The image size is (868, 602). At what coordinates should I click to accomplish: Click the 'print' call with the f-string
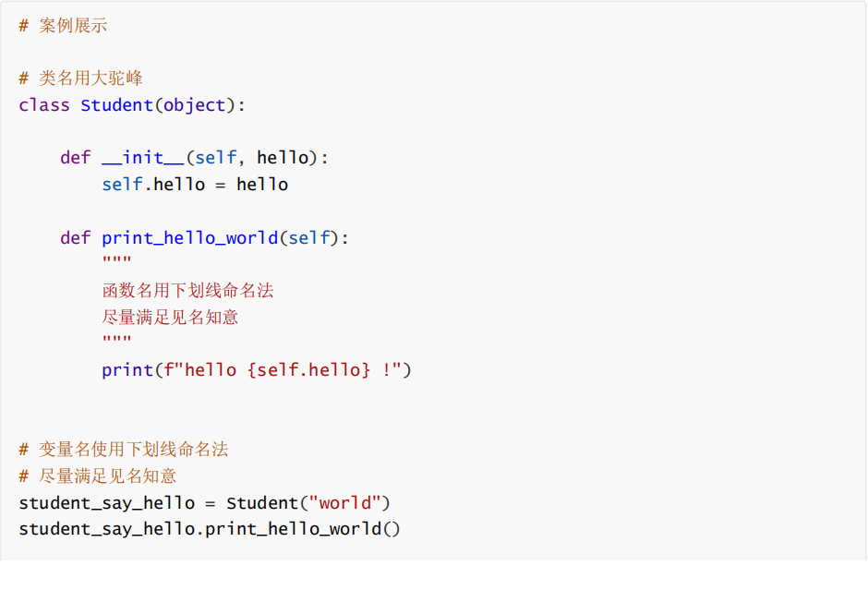coord(257,369)
